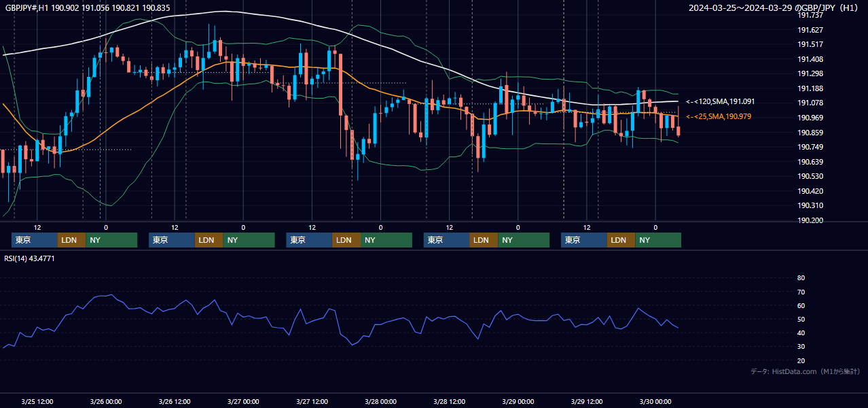Click the RSI 20 level label
868x408 pixels.
801,360
